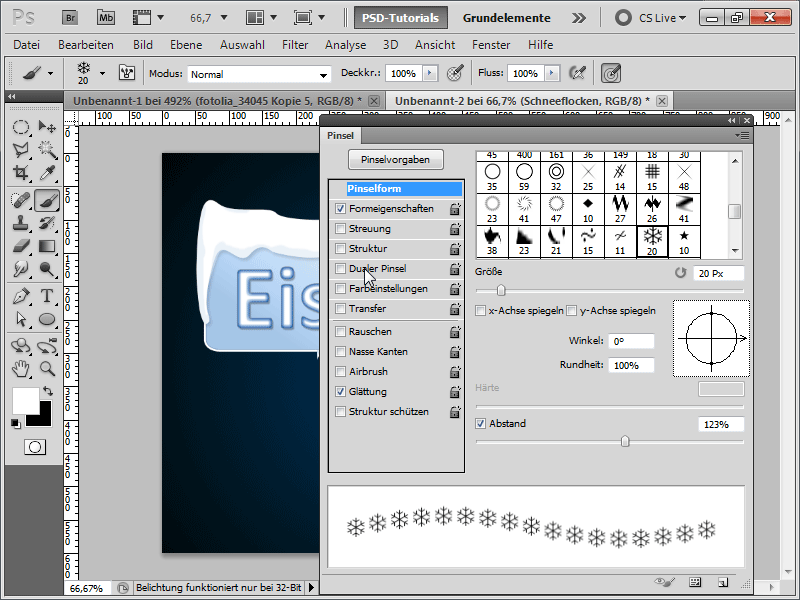Click the foreground color swatch
The height and width of the screenshot is (600, 800).
pos(26,401)
